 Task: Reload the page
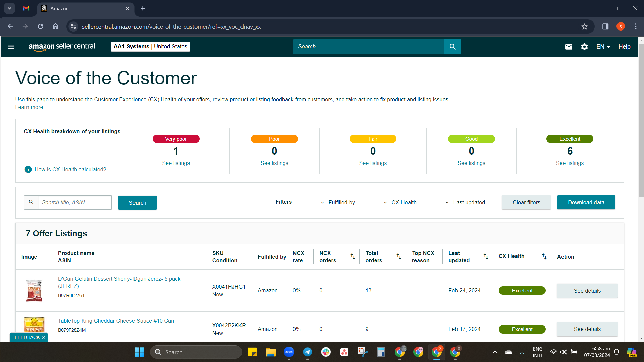coord(40,26)
